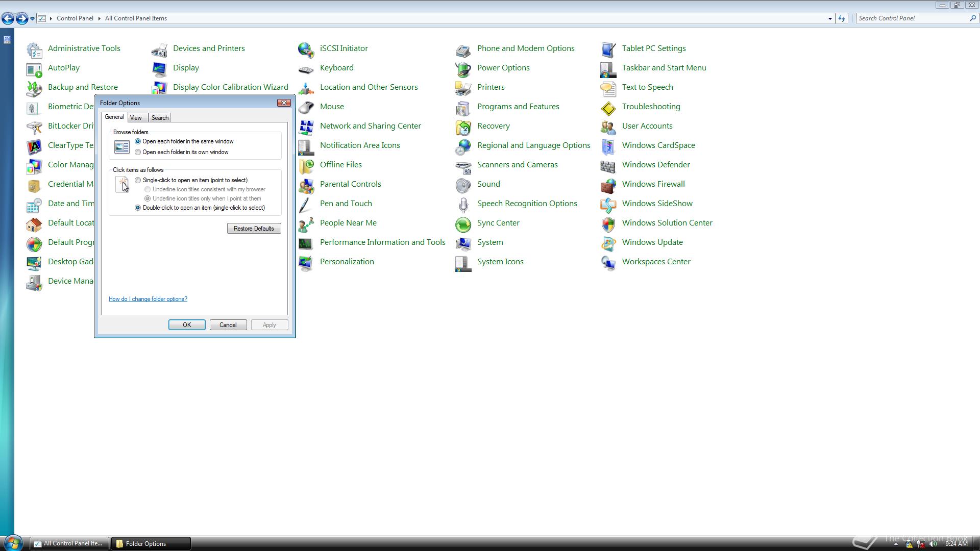980x551 pixels.
Task: Open the Windows Start orb
Action: click(x=13, y=543)
